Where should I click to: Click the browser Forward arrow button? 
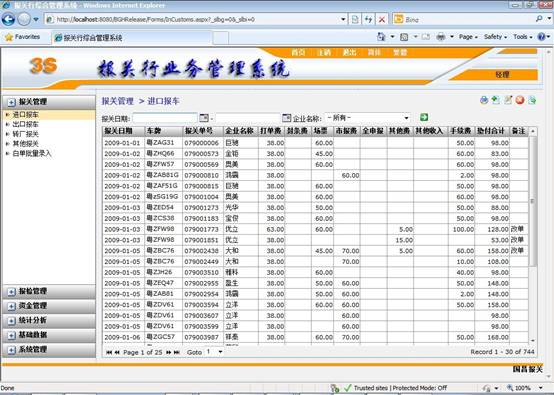(x=24, y=19)
